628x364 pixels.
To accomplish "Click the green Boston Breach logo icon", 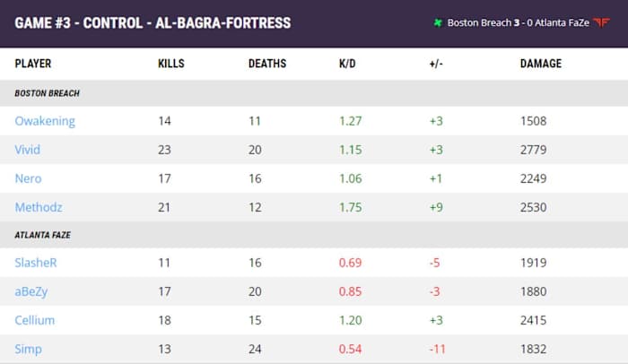I will point(438,22).
